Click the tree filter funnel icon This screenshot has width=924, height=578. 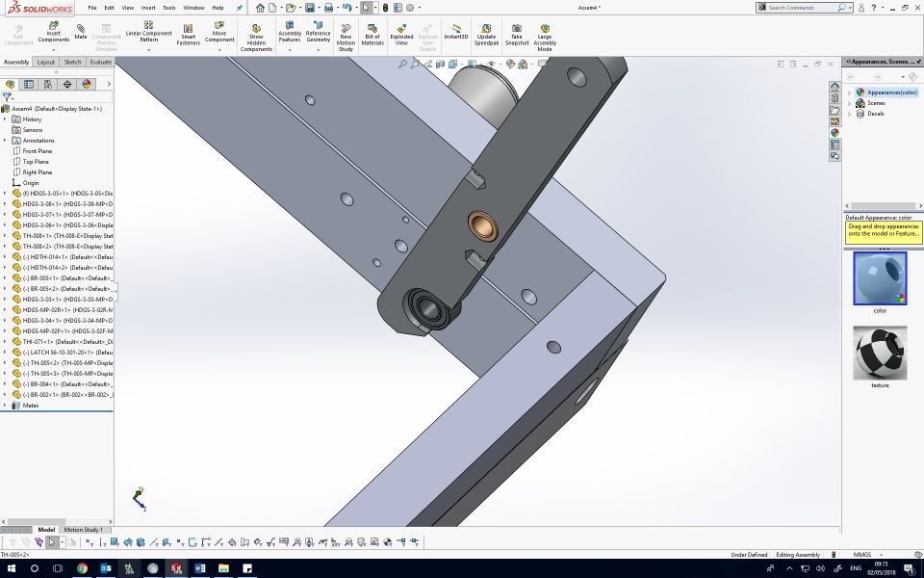(7, 96)
